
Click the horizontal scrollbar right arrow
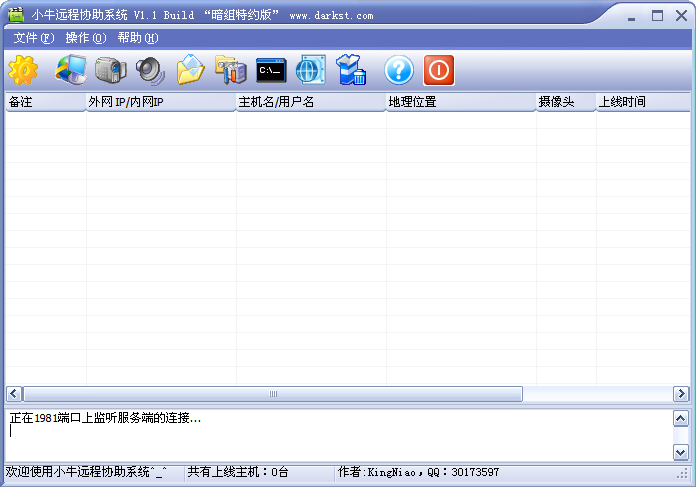(681, 394)
